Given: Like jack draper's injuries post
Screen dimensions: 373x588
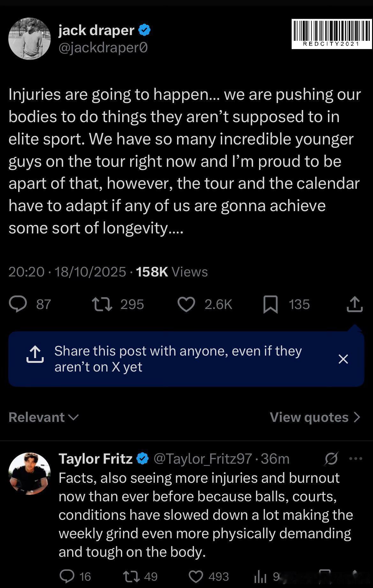Looking at the screenshot, I should click(186, 304).
